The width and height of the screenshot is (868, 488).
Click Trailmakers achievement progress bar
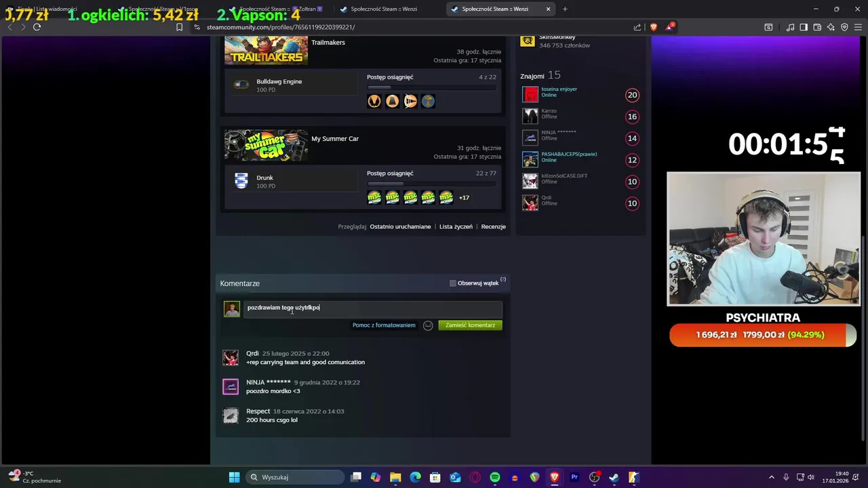(431, 87)
